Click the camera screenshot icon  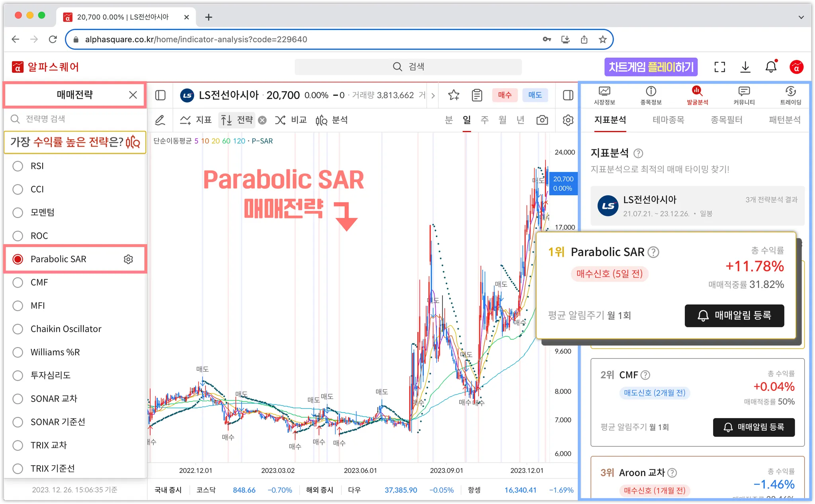[542, 120]
